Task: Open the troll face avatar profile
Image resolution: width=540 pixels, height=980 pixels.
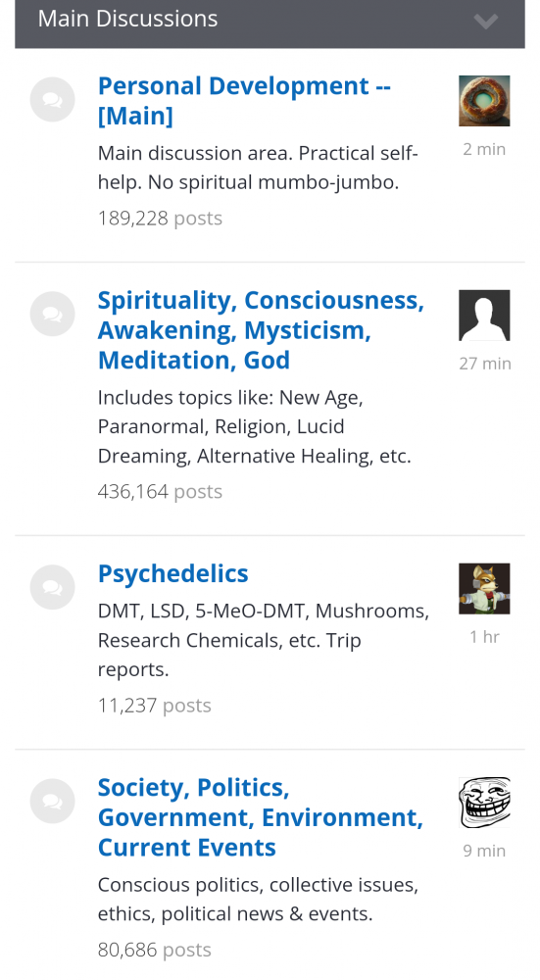Action: click(x=484, y=803)
